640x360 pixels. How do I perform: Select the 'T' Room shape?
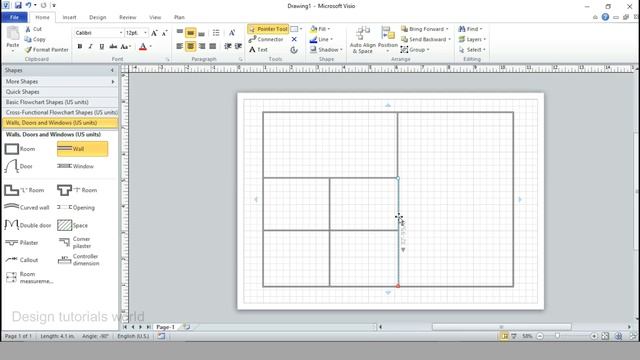tap(77, 190)
